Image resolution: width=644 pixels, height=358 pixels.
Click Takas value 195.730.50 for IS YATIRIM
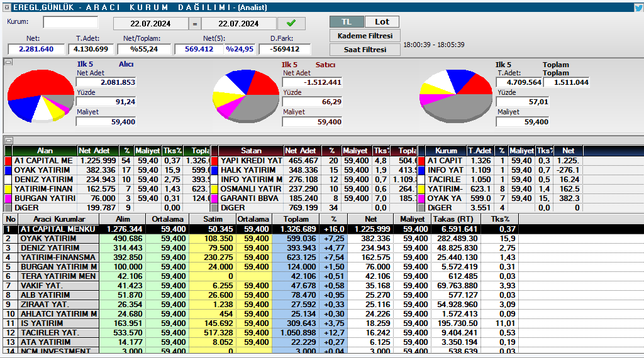[457, 323]
